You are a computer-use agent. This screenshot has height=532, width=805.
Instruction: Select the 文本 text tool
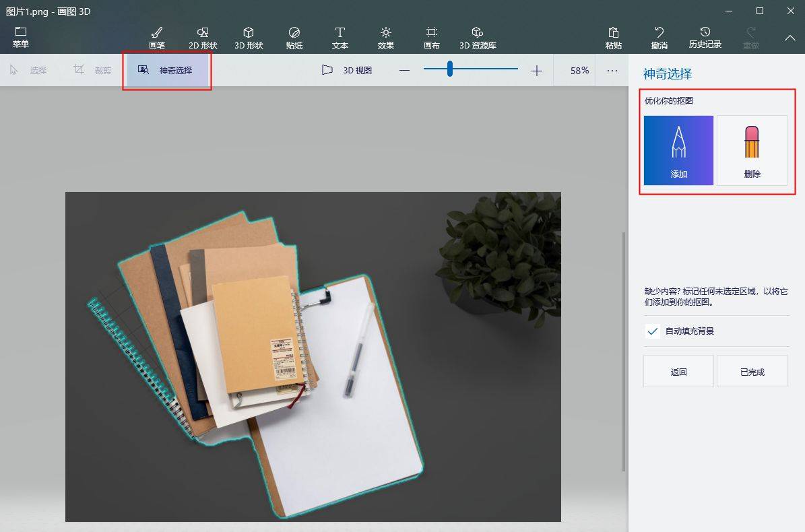pyautogui.click(x=340, y=37)
